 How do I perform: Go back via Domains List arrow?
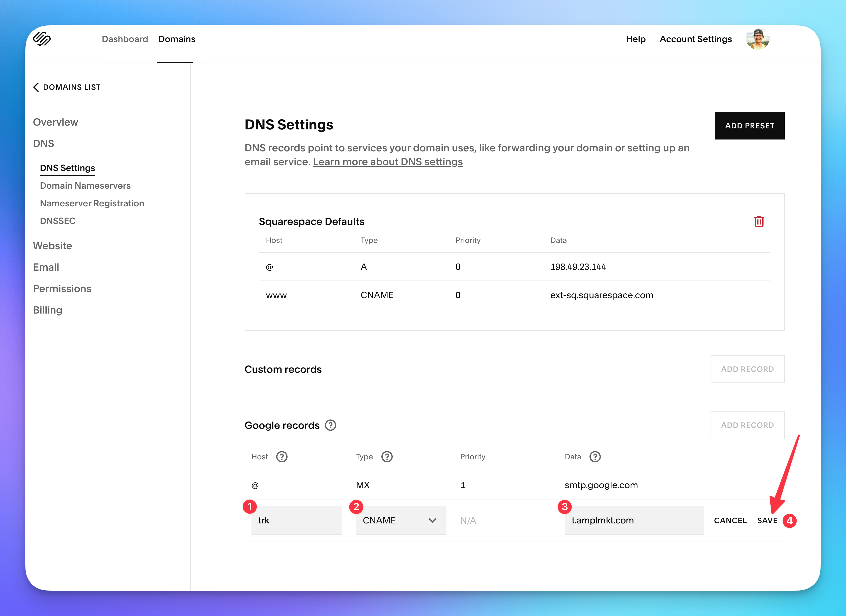click(36, 87)
